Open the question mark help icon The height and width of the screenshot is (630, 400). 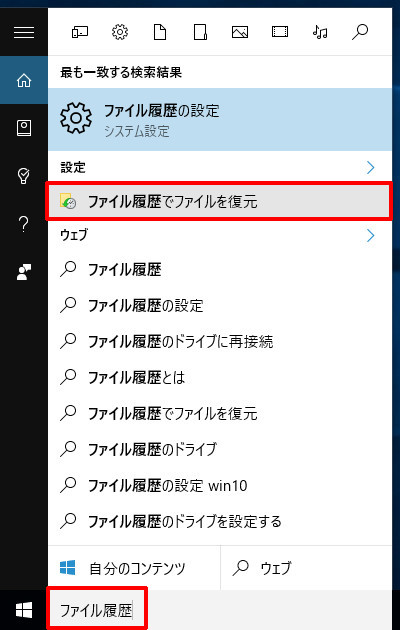(24, 224)
